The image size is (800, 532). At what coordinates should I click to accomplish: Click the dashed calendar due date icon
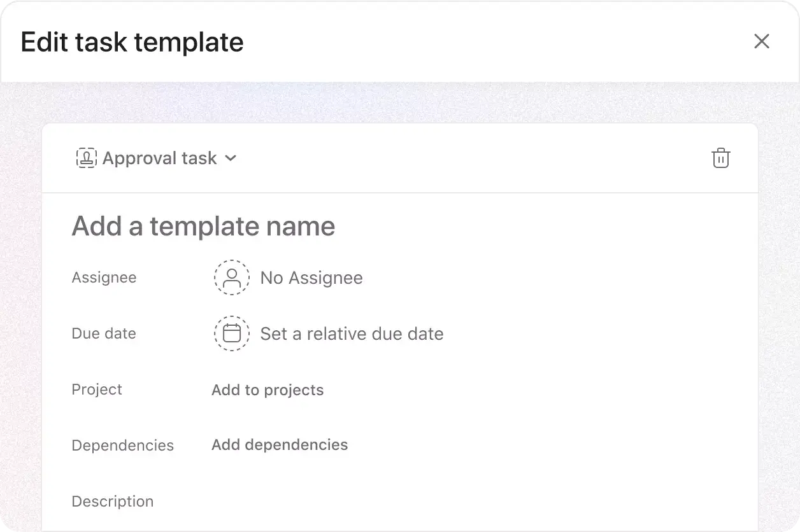(232, 333)
